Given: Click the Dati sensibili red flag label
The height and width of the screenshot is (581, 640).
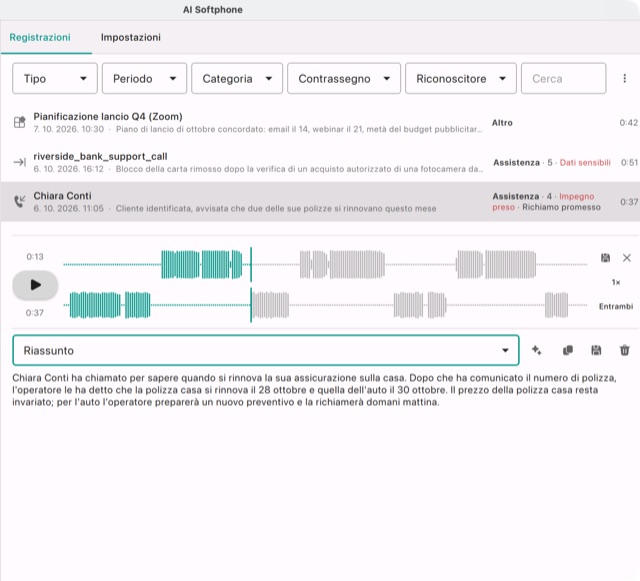Looking at the screenshot, I should [585, 163].
